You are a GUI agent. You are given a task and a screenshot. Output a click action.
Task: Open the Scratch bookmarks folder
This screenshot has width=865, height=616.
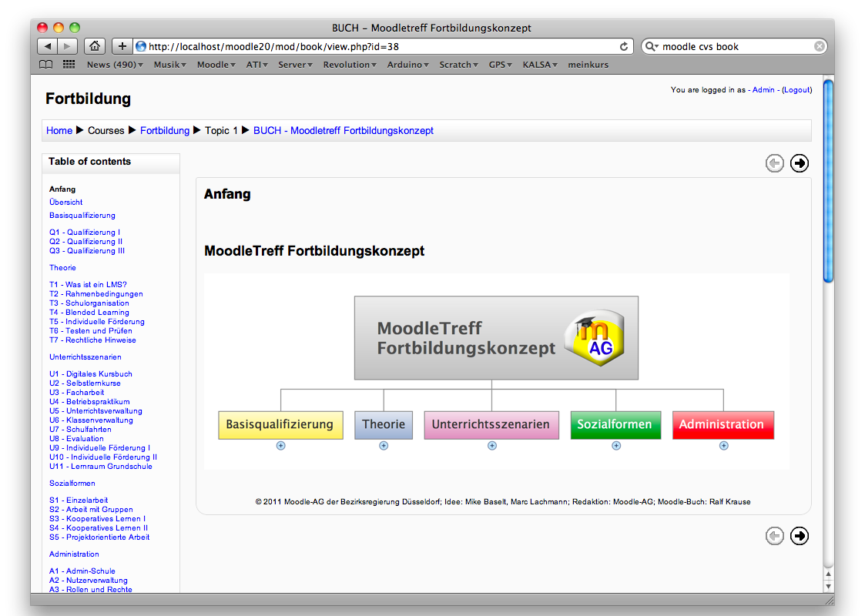pyautogui.click(x=458, y=65)
